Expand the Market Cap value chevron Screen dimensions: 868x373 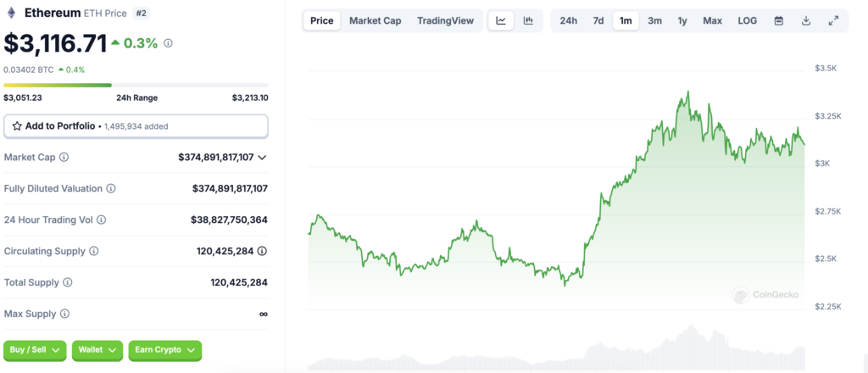262,158
